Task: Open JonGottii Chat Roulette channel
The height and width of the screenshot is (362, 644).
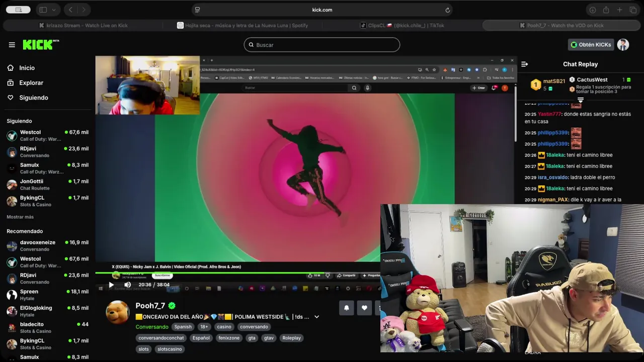Action: point(48,185)
